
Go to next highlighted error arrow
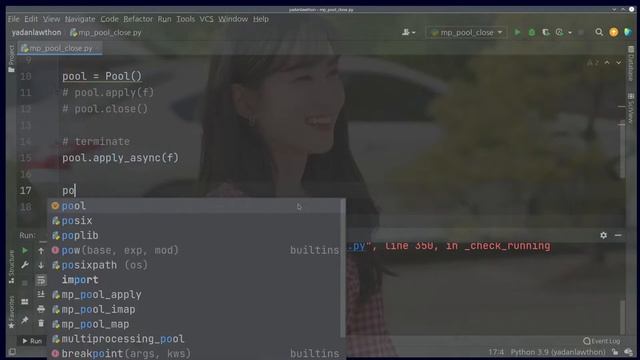[619, 62]
